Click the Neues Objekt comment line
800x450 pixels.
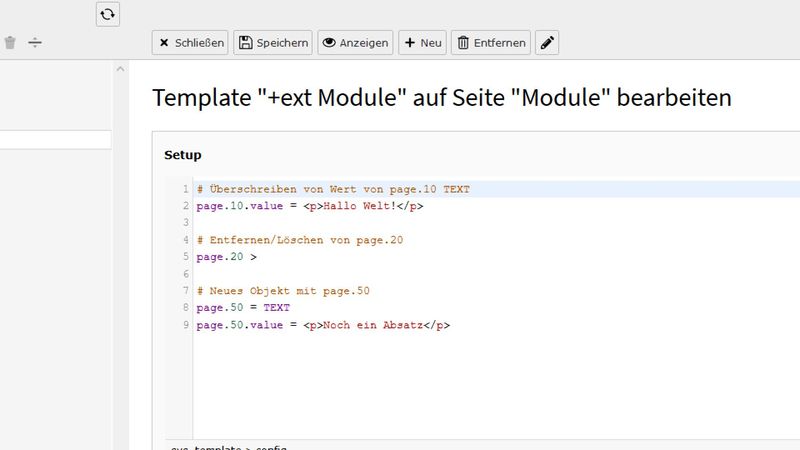(283, 291)
